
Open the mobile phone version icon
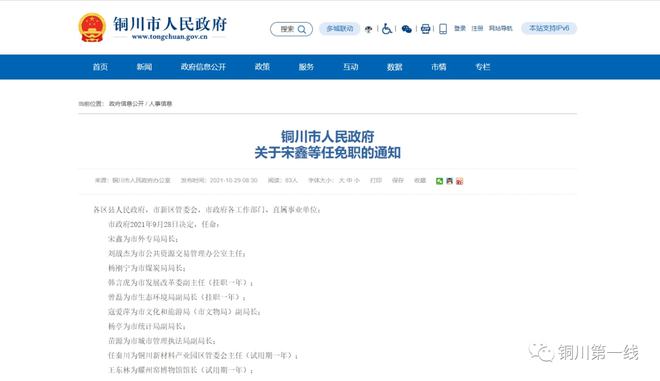point(443,29)
